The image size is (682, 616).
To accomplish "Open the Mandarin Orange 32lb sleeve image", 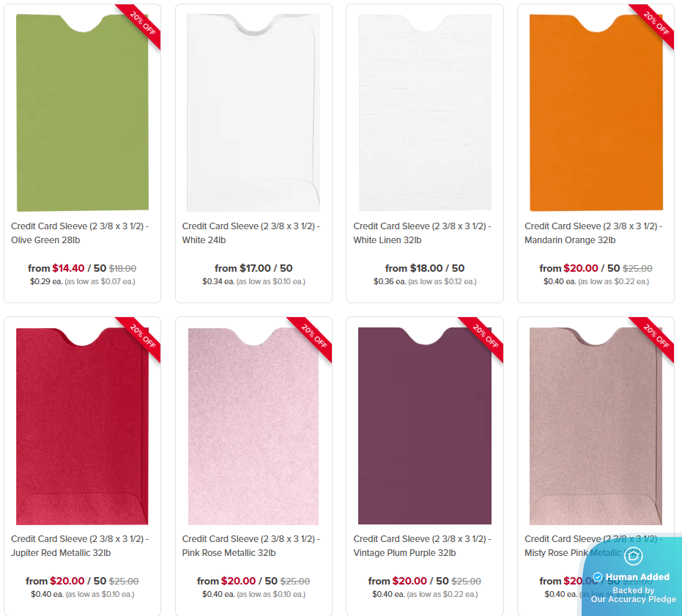I will pyautogui.click(x=596, y=112).
